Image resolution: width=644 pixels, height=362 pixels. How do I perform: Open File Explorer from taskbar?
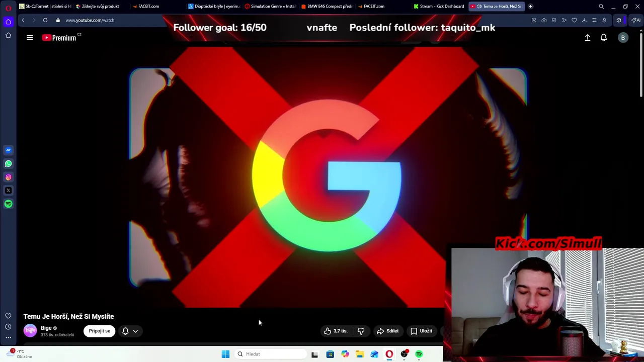360,354
